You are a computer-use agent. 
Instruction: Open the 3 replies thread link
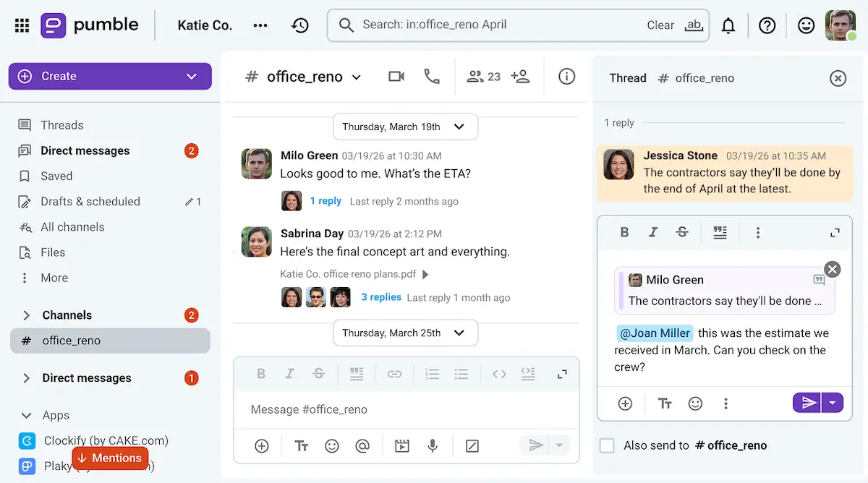tap(381, 297)
